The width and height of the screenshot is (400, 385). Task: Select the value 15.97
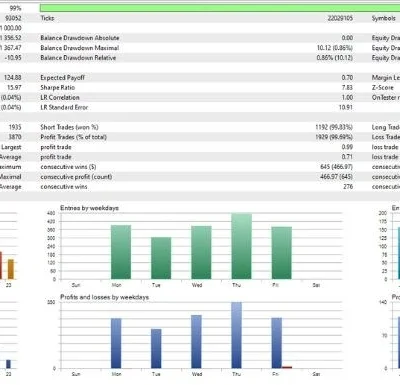(x=14, y=88)
